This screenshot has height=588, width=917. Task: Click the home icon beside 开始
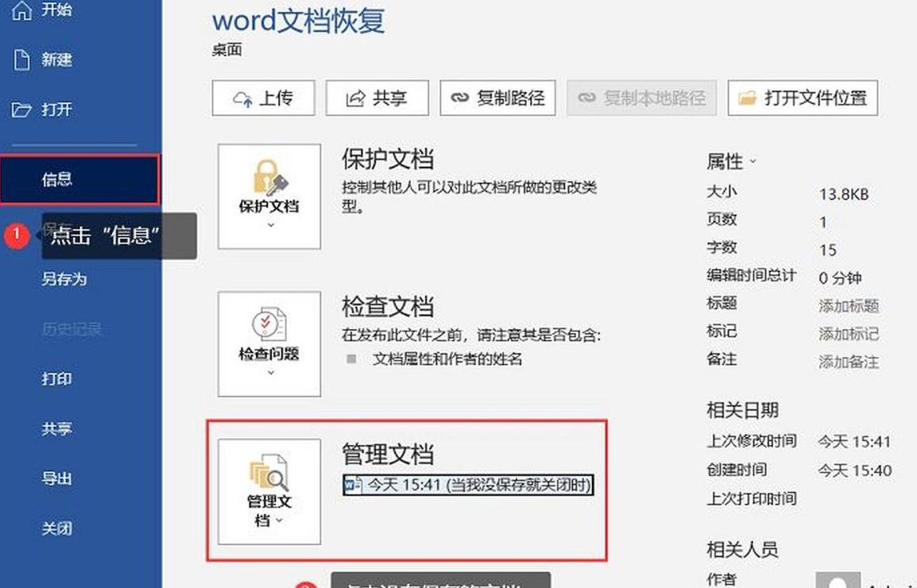pos(21,10)
